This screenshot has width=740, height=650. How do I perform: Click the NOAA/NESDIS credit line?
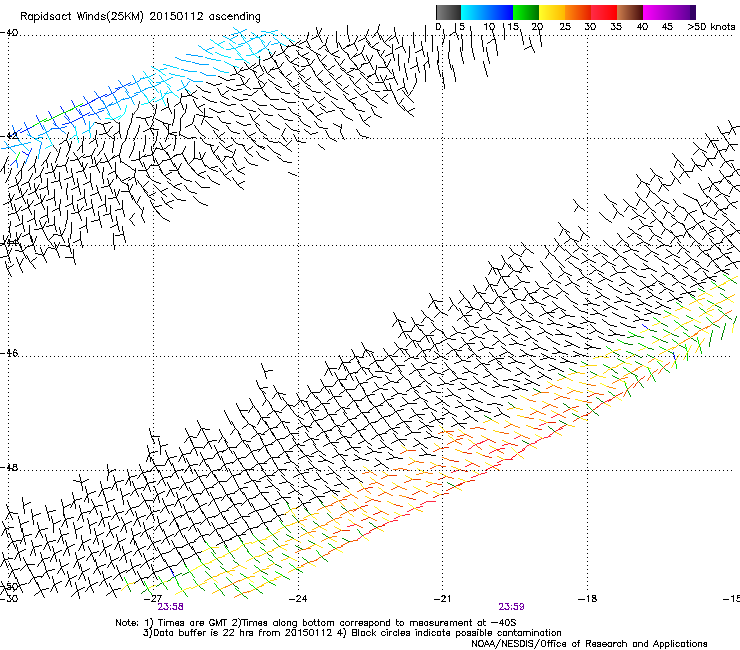[589, 644]
